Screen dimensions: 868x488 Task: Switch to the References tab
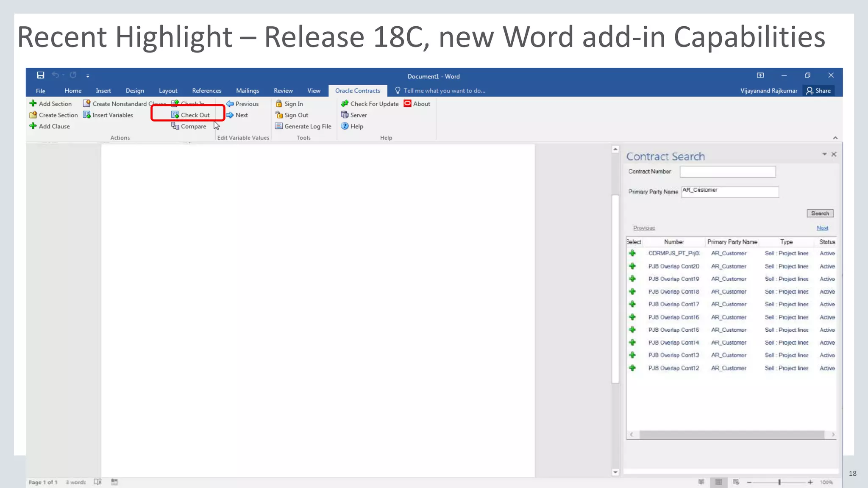tap(207, 91)
